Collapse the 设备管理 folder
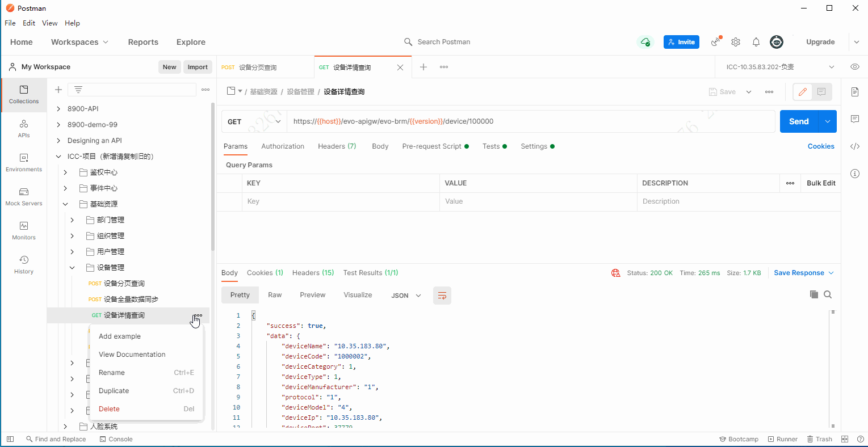The width and height of the screenshot is (868, 447). (72, 268)
